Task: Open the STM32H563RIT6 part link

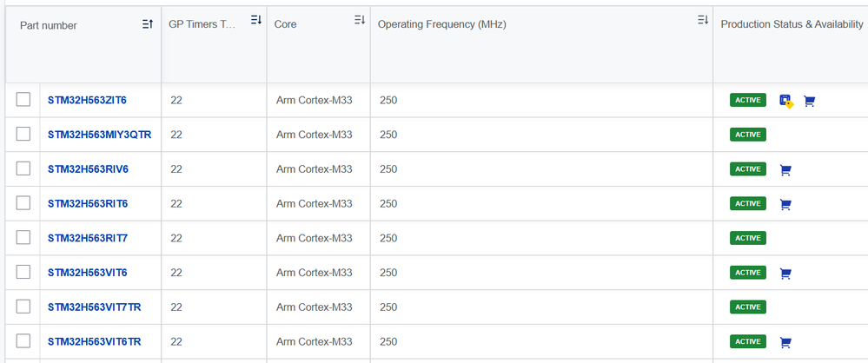Action: click(x=88, y=203)
